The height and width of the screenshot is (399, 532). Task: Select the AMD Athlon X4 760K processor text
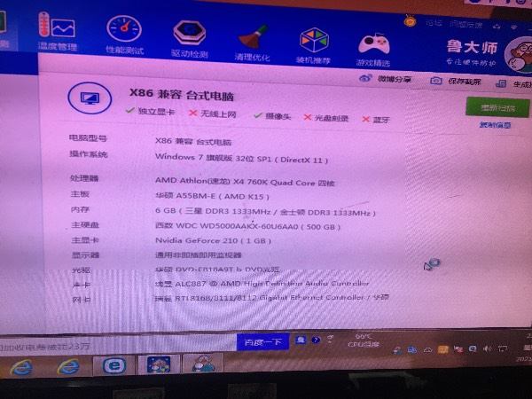[x=245, y=182]
